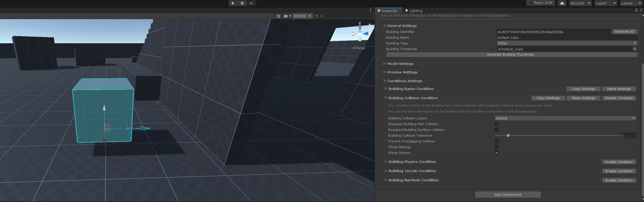Open scene view tools settings icon

[278, 16]
